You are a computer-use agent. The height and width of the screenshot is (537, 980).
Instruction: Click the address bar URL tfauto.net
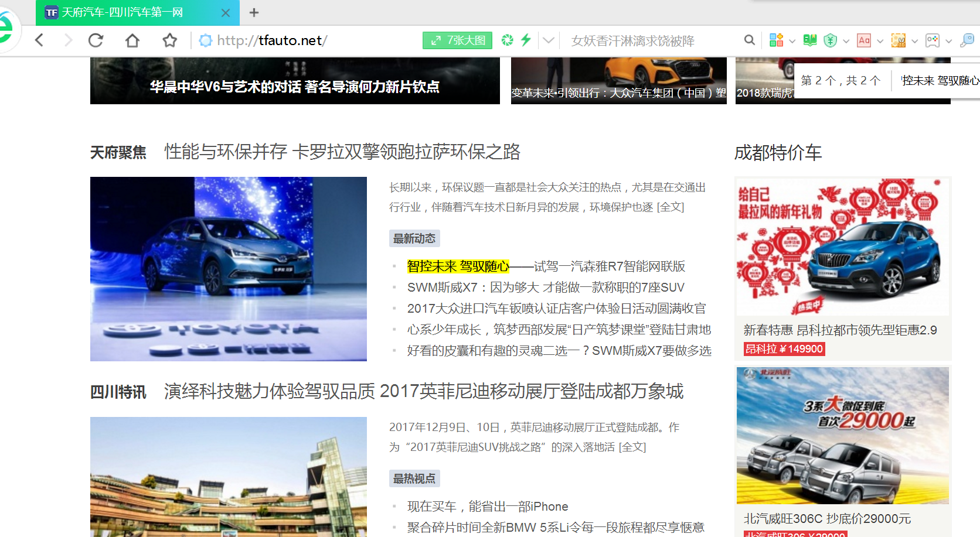click(272, 40)
